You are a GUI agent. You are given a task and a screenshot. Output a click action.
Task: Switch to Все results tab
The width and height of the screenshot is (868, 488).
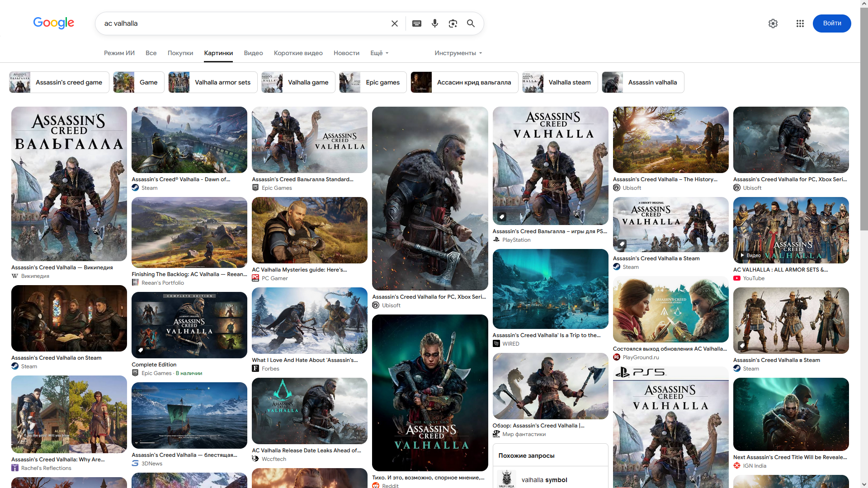151,53
